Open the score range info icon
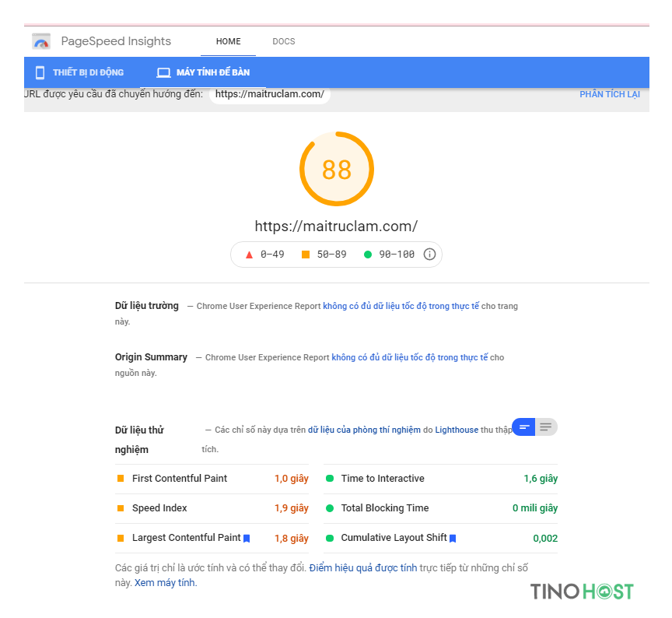 click(429, 255)
